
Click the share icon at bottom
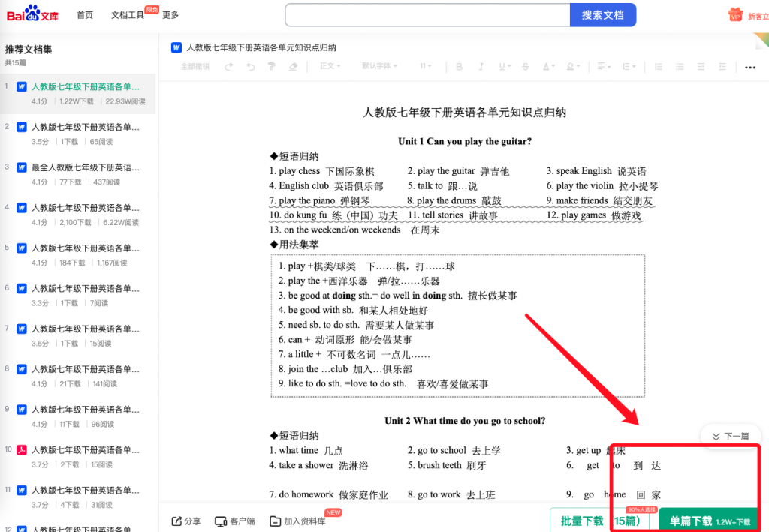(x=176, y=521)
